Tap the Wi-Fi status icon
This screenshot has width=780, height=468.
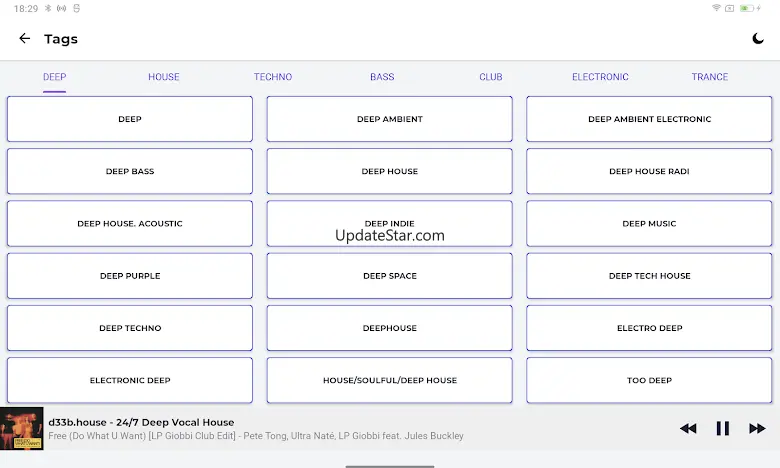(x=716, y=8)
